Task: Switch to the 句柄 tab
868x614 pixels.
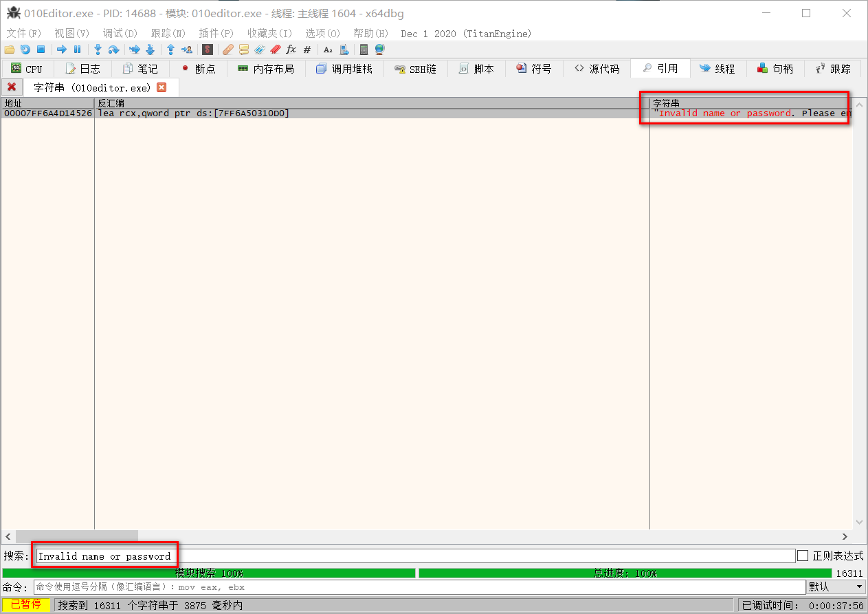Action: coord(775,69)
